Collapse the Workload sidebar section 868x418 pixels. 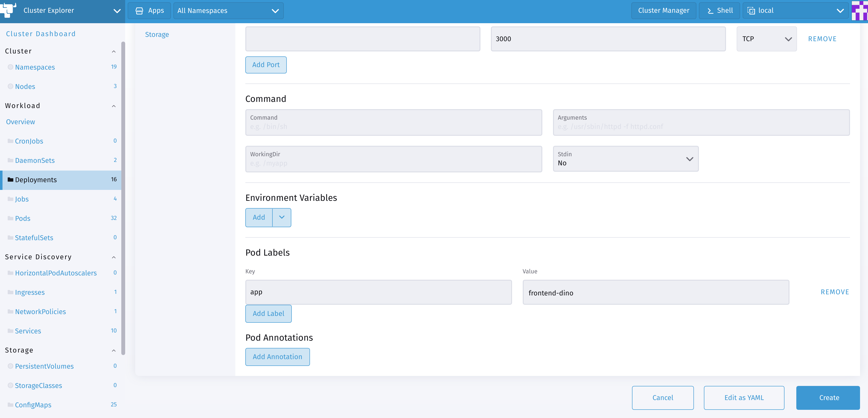click(114, 106)
